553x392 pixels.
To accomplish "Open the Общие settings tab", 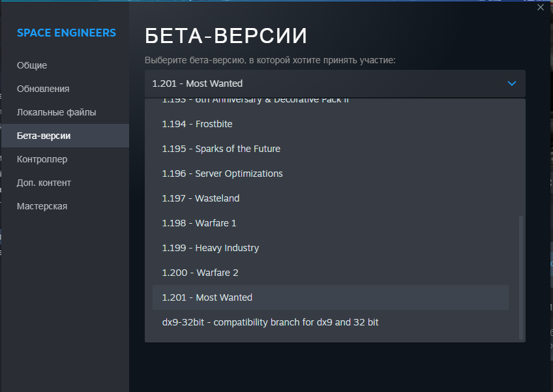I will (32, 65).
